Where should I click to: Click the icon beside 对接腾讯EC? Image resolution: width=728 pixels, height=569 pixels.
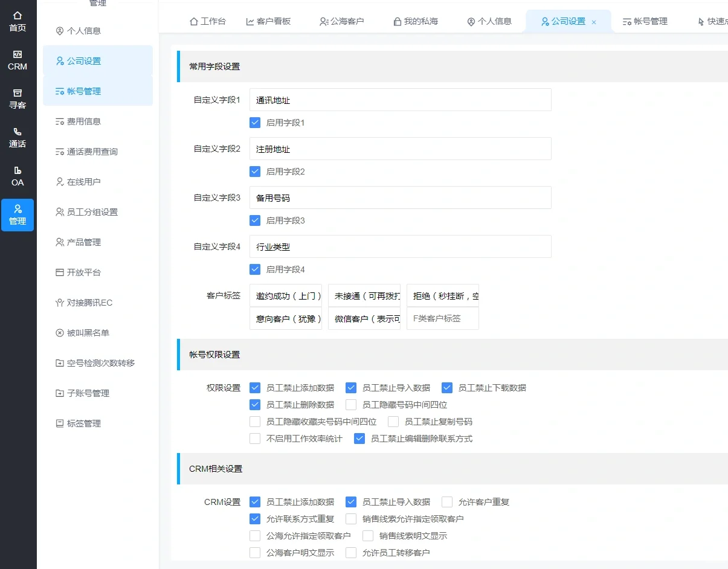pos(60,303)
